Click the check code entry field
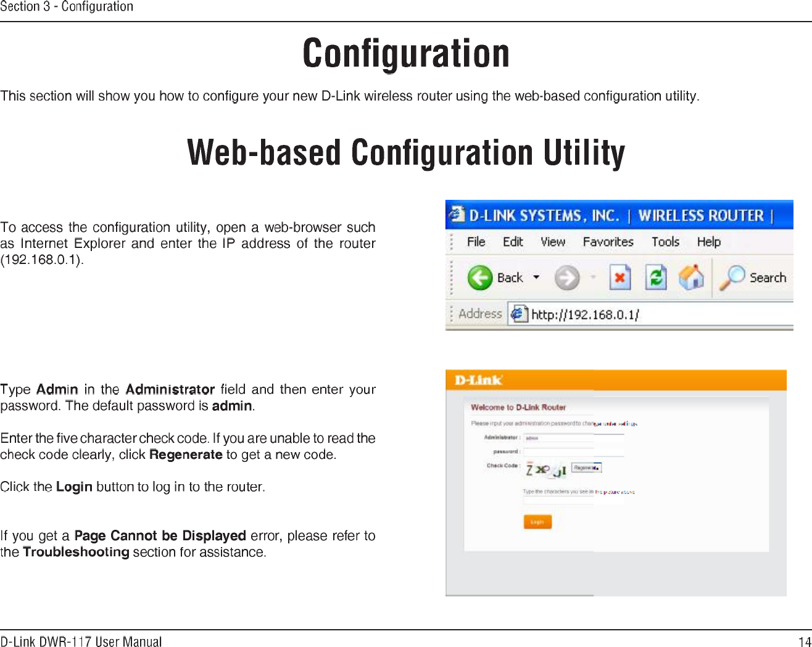 [x=574, y=501]
